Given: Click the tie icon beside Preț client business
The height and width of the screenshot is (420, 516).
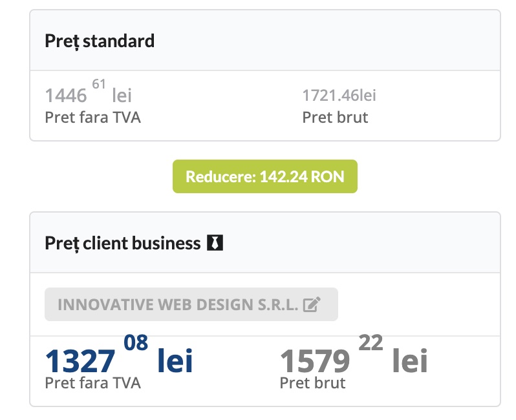Looking at the screenshot, I should coord(215,243).
